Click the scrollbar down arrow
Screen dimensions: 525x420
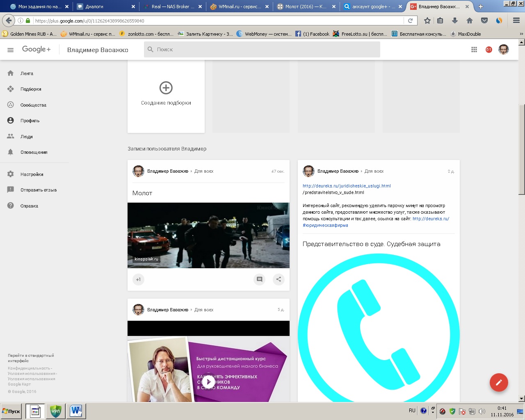[522, 399]
